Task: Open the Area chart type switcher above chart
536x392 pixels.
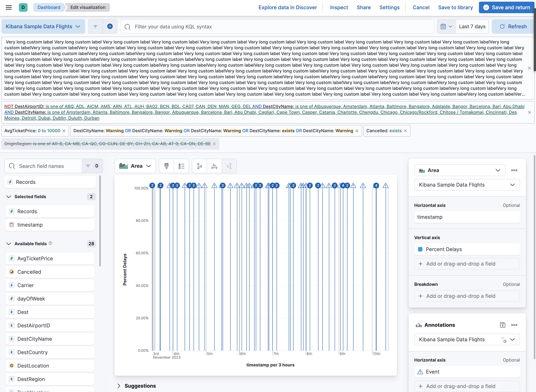Action: pos(135,166)
